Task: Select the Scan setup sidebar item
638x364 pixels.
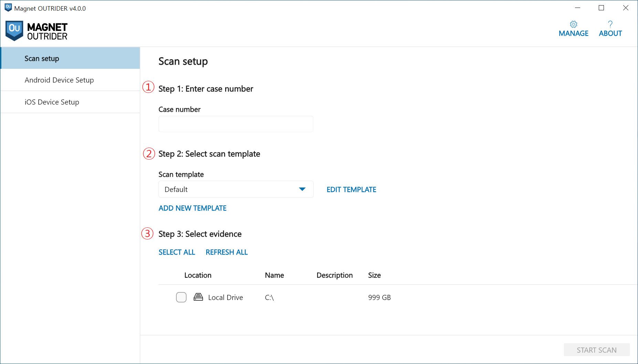Action: [x=42, y=58]
